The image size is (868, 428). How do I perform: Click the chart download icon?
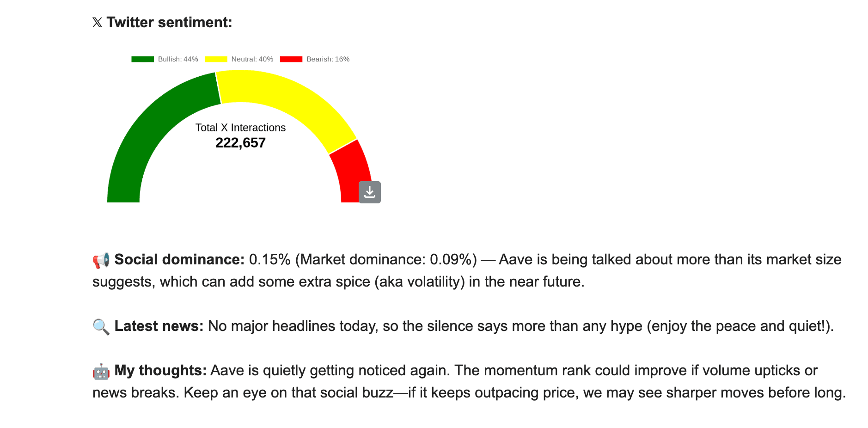click(x=370, y=192)
